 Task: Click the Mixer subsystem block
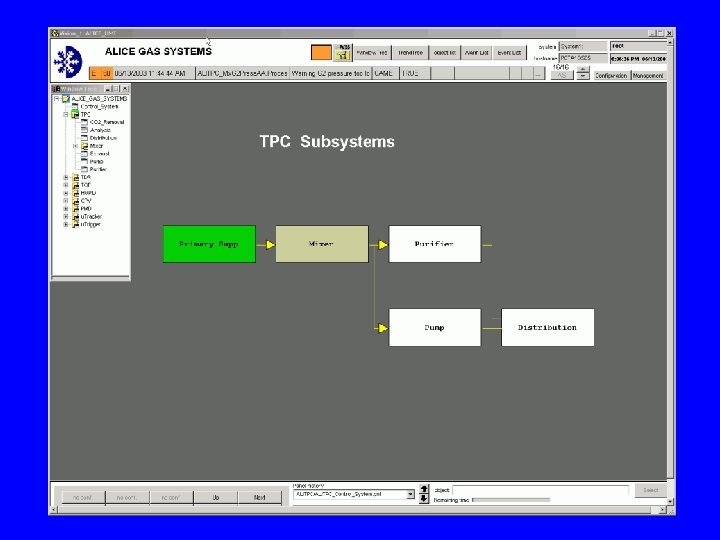(x=322, y=244)
